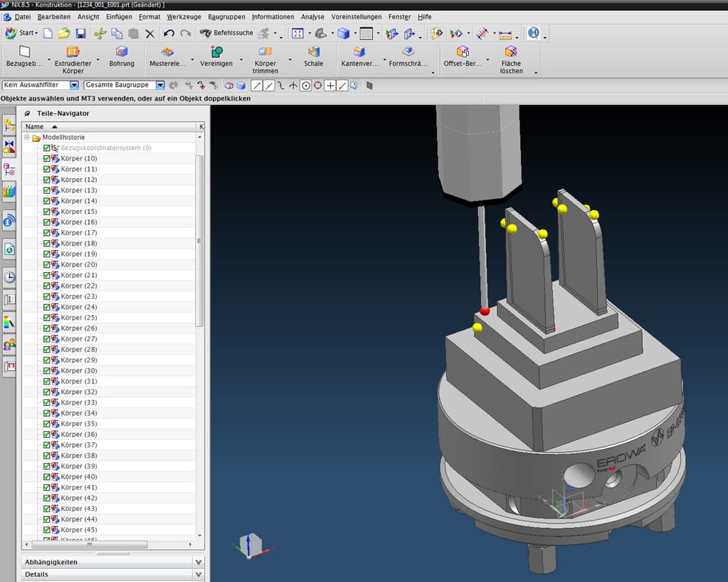
Task: Open the Analyse menu
Action: (312, 17)
